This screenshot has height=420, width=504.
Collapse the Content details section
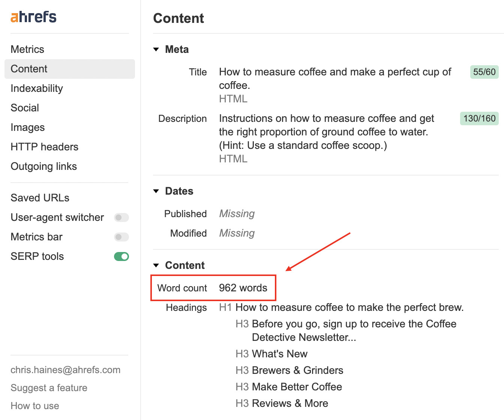(156, 265)
